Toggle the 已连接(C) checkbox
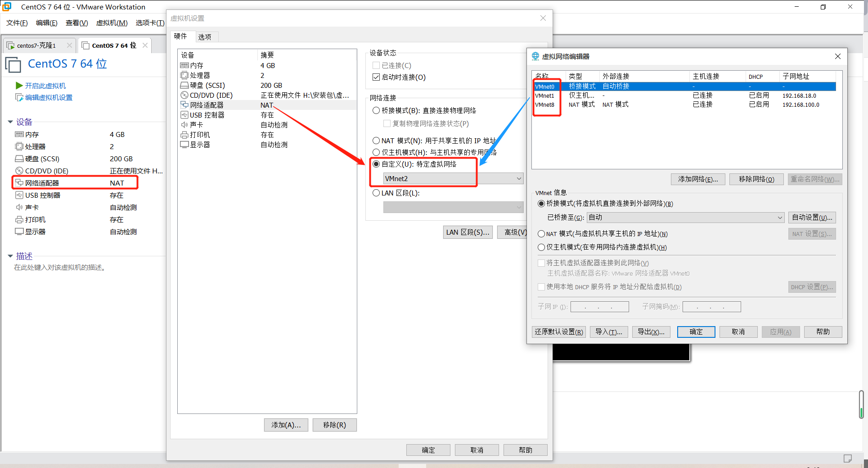Screen dimensions: 868x468 376,65
